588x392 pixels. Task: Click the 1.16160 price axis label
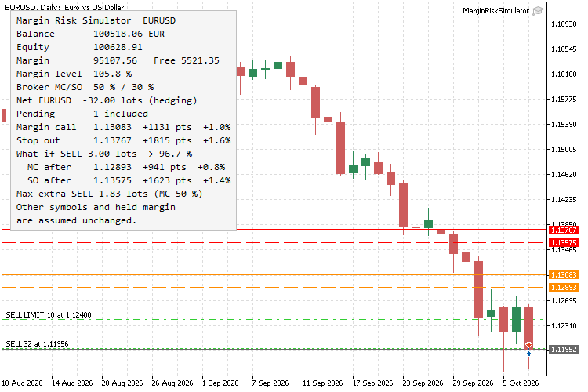click(x=564, y=74)
